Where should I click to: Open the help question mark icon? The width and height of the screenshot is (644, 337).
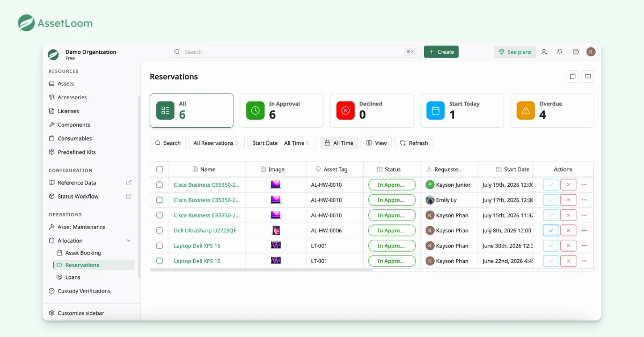[x=576, y=52]
